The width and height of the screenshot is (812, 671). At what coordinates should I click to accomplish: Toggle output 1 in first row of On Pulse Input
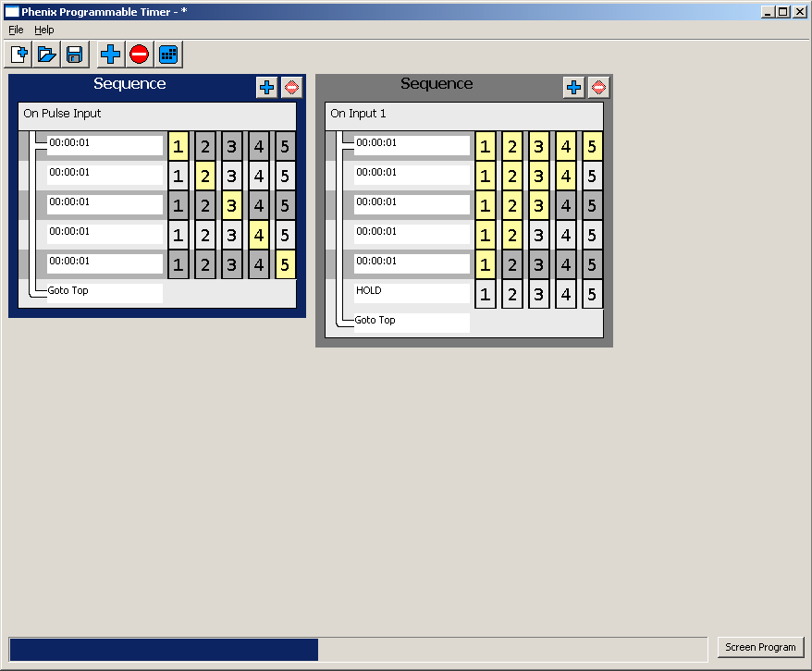coord(178,146)
